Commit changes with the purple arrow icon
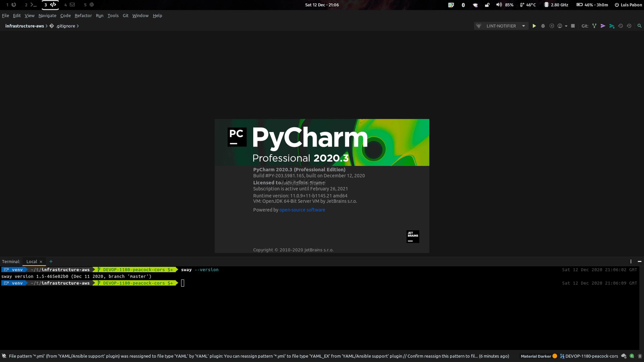644x362 pixels. 603,26
